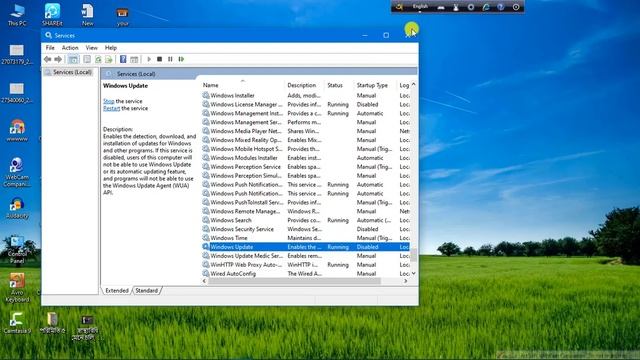The width and height of the screenshot is (640, 360).
Task: Select Services (Local) in the console tree
Action: pos(72,72)
